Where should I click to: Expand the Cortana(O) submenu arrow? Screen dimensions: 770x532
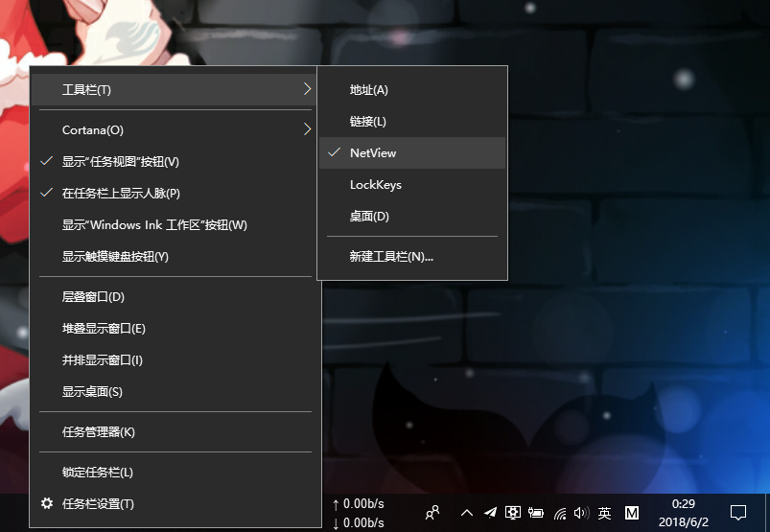pyautogui.click(x=308, y=129)
